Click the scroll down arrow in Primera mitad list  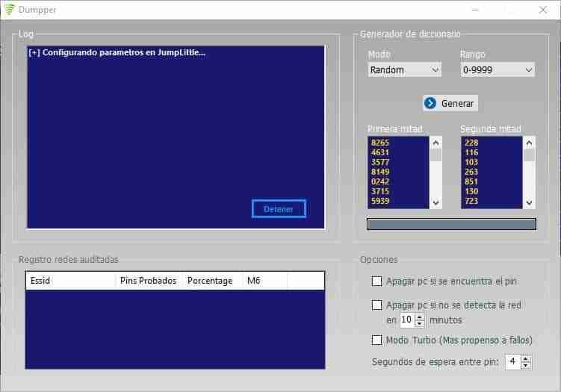click(436, 202)
